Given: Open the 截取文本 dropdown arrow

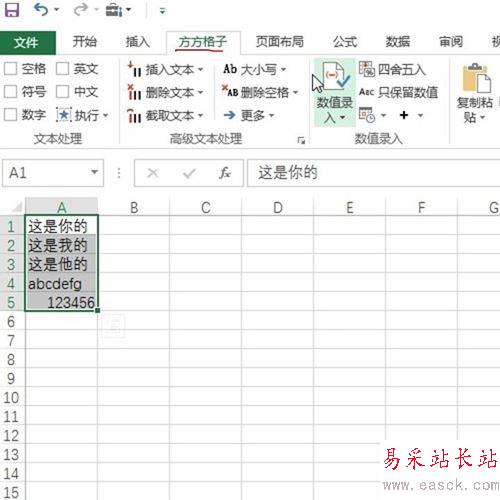Looking at the screenshot, I should pyautogui.click(x=200, y=115).
